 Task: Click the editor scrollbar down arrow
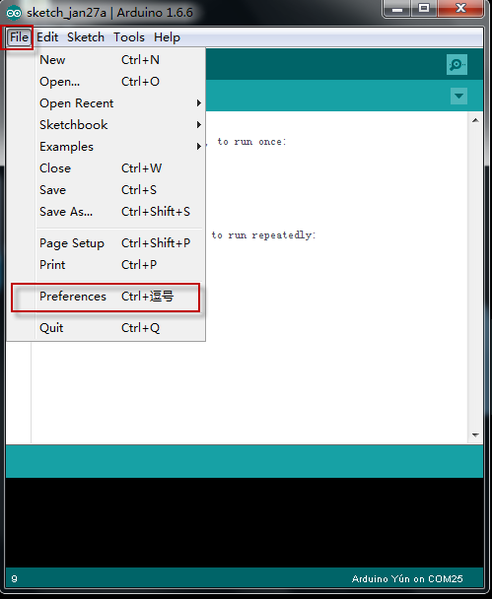[475, 435]
